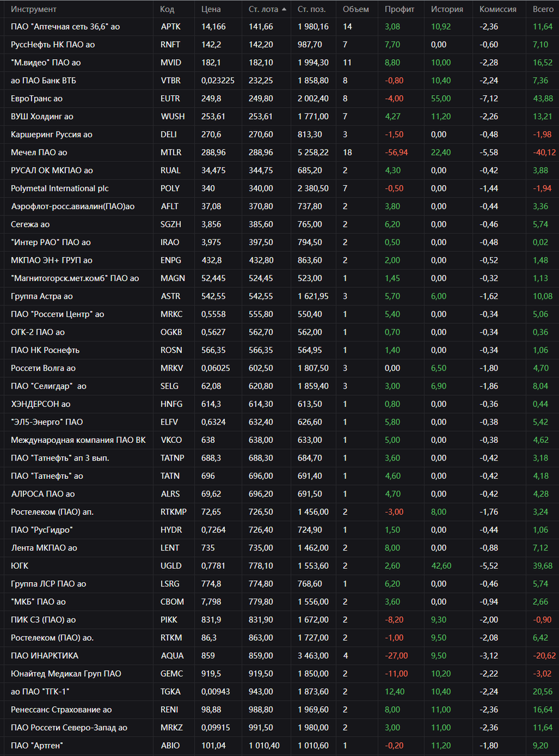
Task: Click the CBOM ticker code
Action: click(x=171, y=602)
